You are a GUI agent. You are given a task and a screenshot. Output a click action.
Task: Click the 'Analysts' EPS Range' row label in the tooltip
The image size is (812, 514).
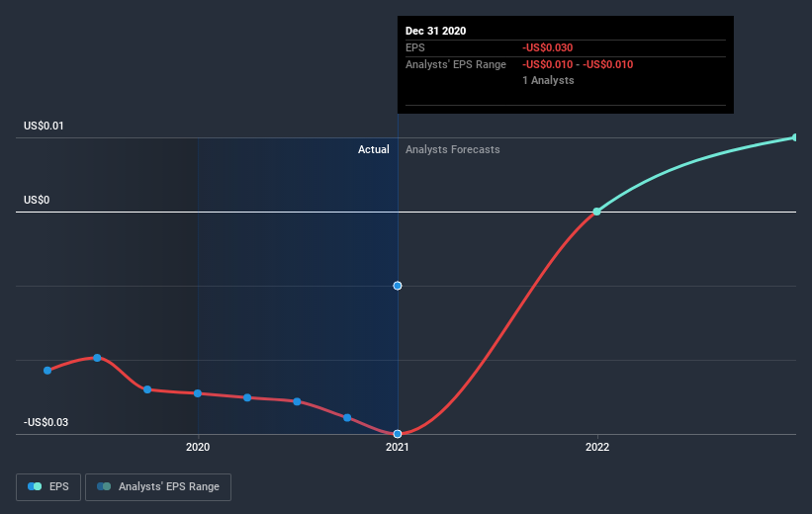[456, 64]
